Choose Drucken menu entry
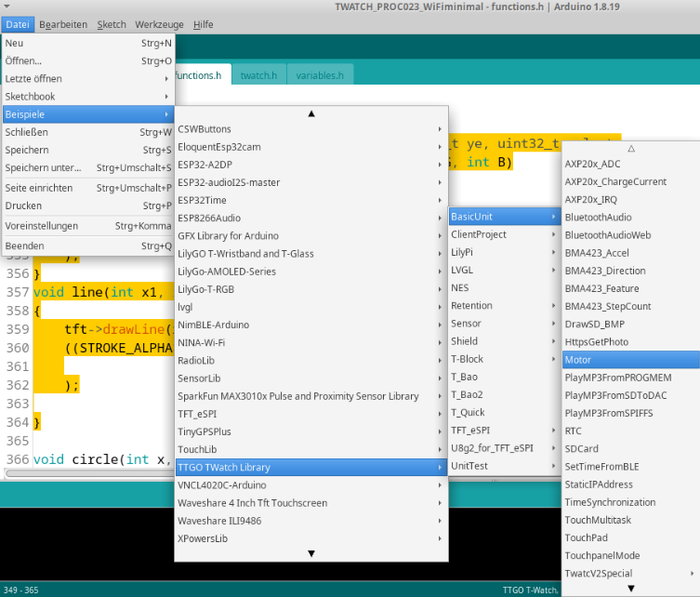The image size is (700, 597). pyautogui.click(x=88, y=206)
